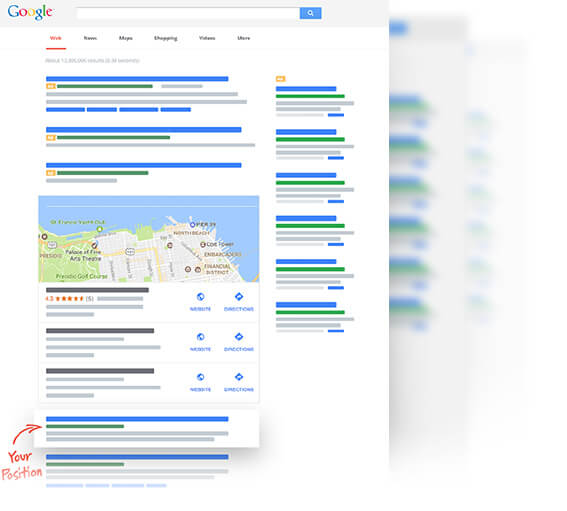The width and height of the screenshot is (567, 511).
Task: Click the "FINANCIAL DISTRICT" map label
Action: [217, 269]
